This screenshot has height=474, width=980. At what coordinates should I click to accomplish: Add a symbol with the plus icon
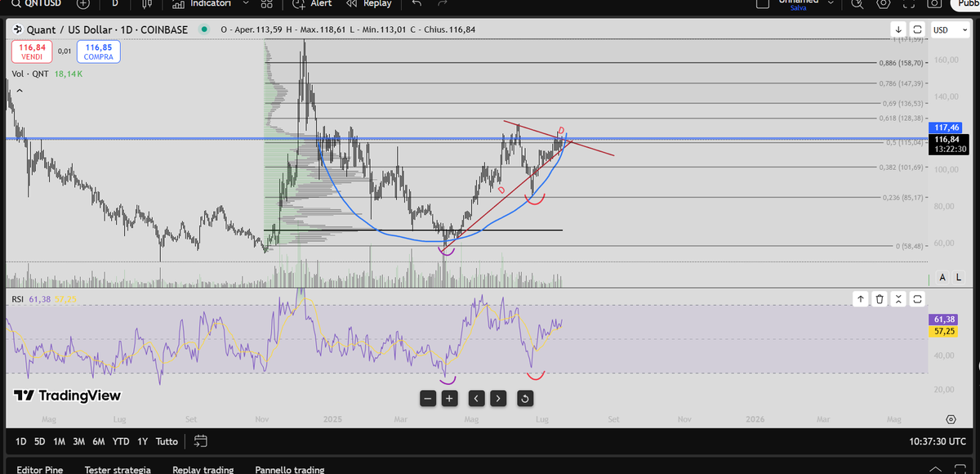(83, 3)
